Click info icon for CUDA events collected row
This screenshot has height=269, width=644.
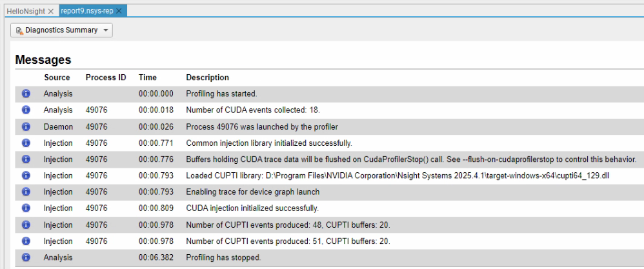tap(26, 110)
